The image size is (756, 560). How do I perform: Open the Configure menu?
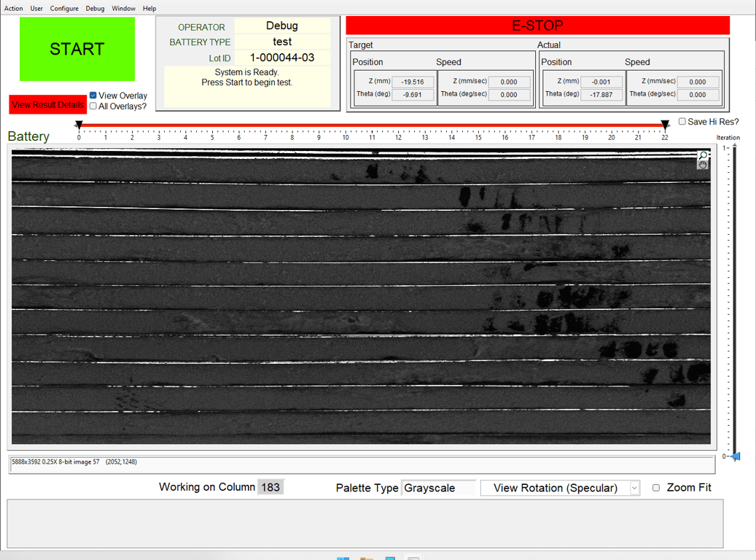point(64,8)
